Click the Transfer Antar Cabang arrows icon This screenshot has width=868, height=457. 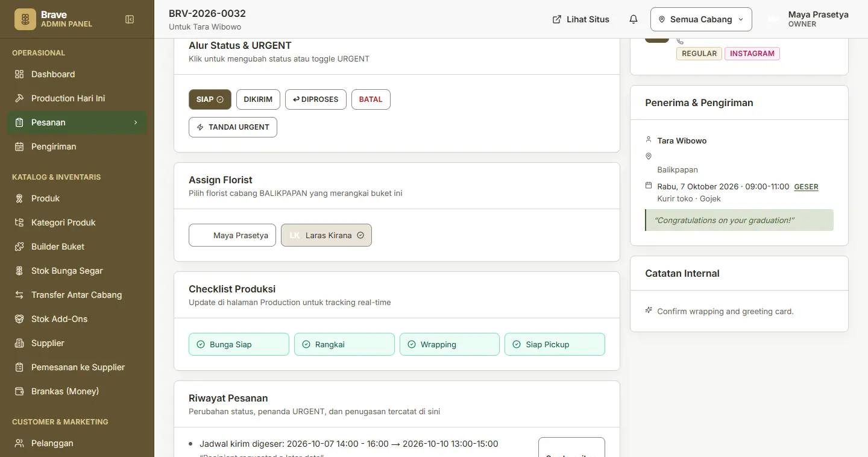pos(19,295)
